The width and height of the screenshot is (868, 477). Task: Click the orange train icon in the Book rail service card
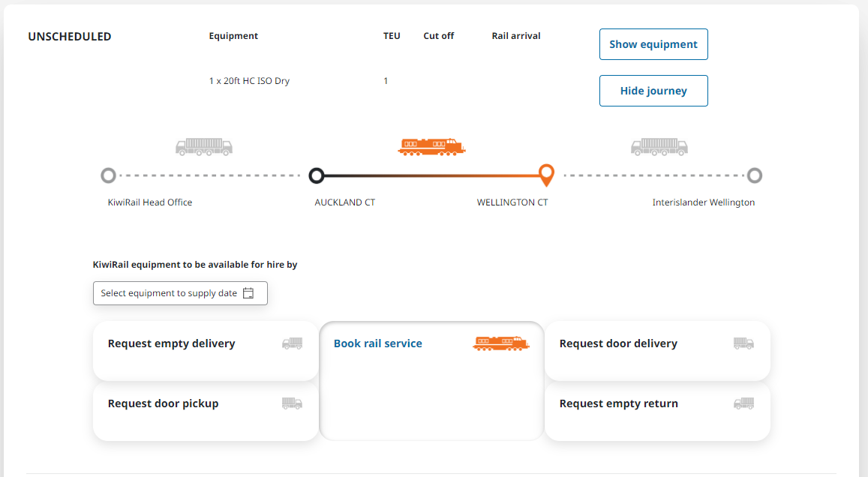point(500,343)
